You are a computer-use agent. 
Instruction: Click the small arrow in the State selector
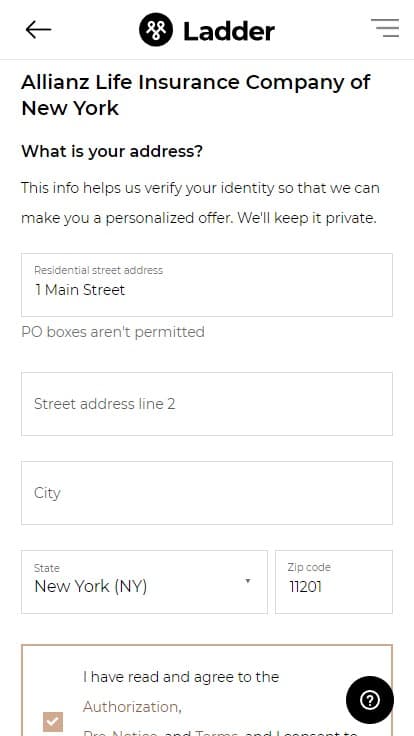click(248, 581)
